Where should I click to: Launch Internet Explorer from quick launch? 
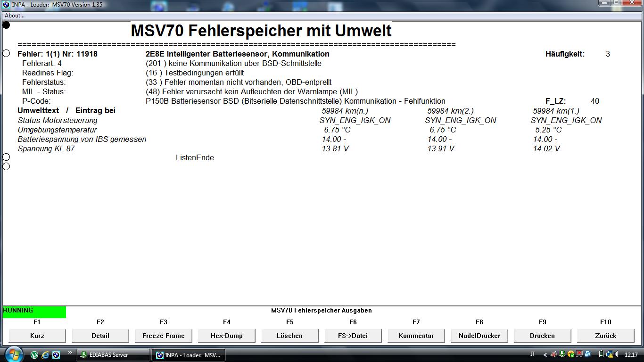45,354
